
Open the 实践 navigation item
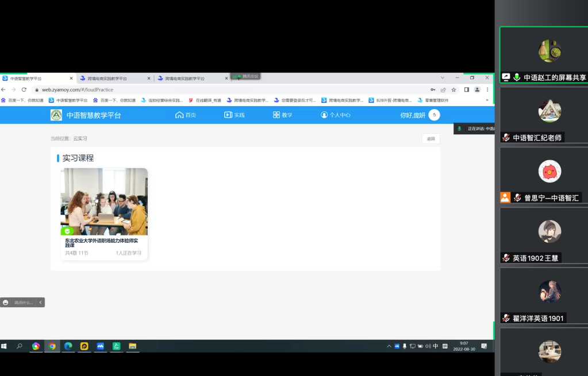click(235, 115)
